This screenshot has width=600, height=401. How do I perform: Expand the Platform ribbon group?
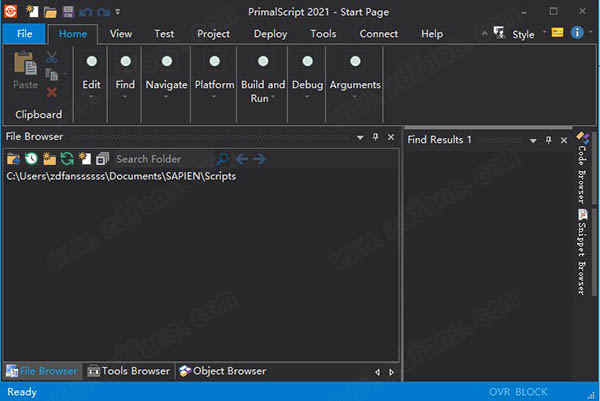coord(214,78)
